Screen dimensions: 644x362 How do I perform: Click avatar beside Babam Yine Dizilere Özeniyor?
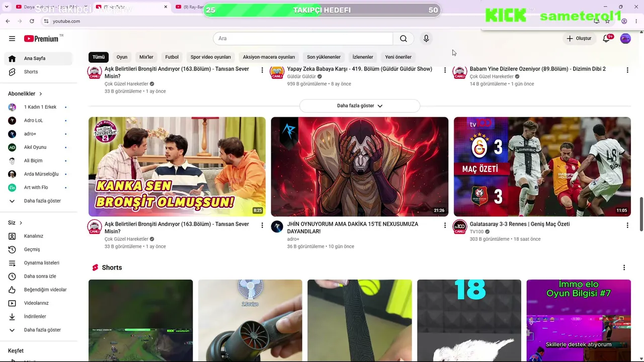(460, 72)
